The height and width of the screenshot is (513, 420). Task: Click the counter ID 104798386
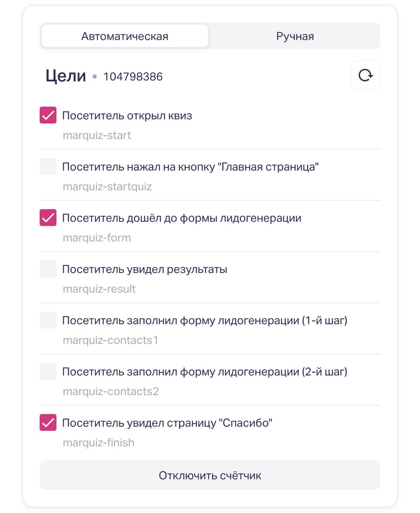click(x=133, y=77)
